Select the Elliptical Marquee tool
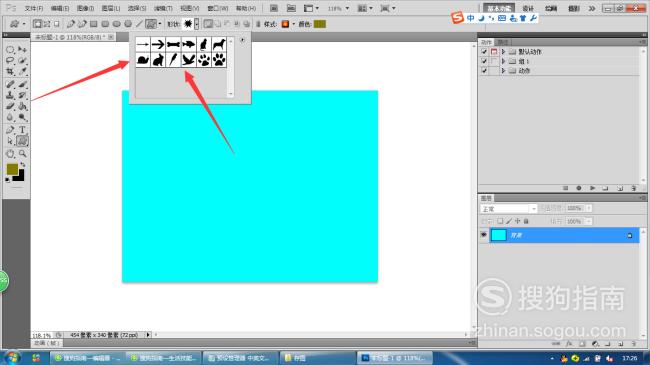The width and height of the screenshot is (650, 365). [x=10, y=50]
